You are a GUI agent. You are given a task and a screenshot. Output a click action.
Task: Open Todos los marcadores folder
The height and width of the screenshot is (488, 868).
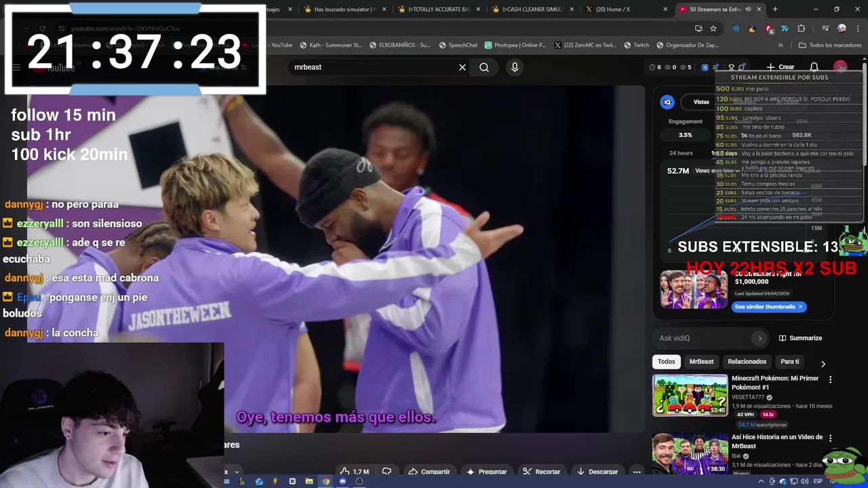point(830,45)
